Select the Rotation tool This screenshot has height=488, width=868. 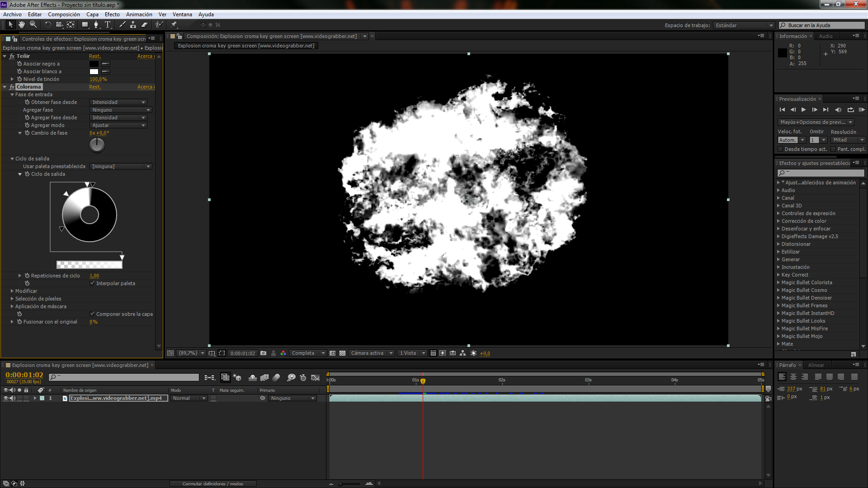tap(48, 25)
